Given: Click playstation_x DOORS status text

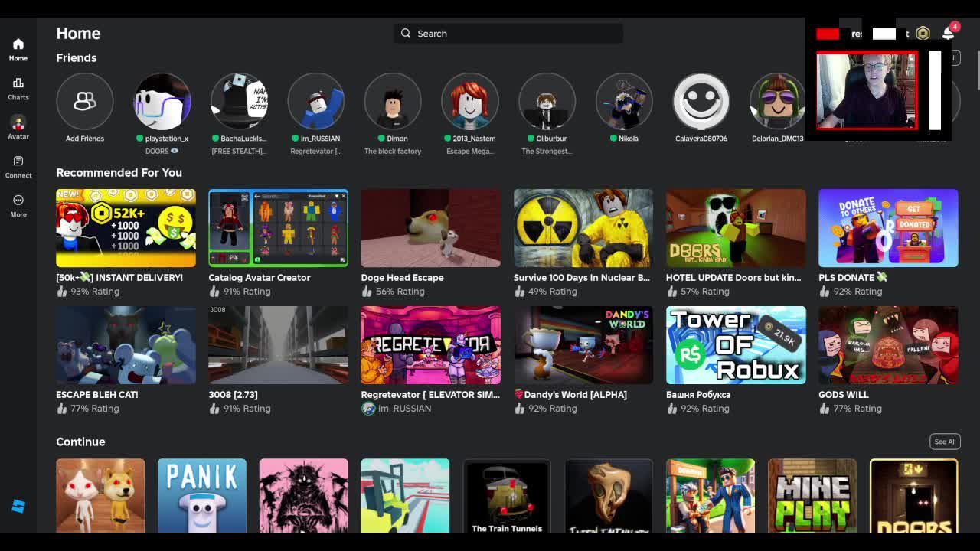Looking at the screenshot, I should (x=162, y=152).
